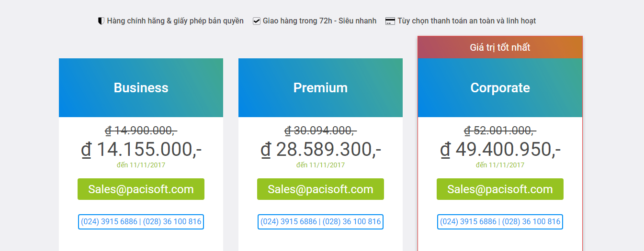Click the "Giá trị tốt nhất" banner
This screenshot has width=644, height=251.
tap(500, 47)
